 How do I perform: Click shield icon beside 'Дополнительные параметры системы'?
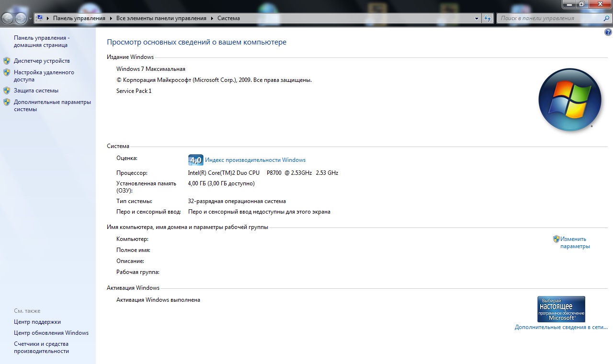[7, 102]
